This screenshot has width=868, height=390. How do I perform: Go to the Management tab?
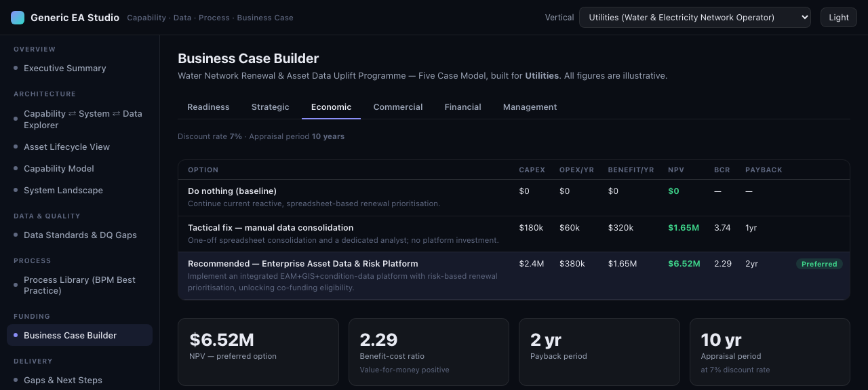[x=530, y=107]
